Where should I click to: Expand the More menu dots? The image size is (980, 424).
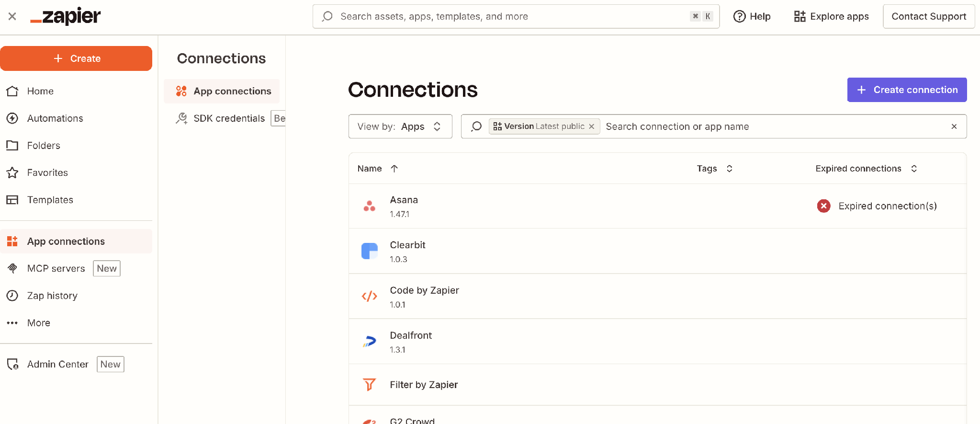tap(12, 323)
